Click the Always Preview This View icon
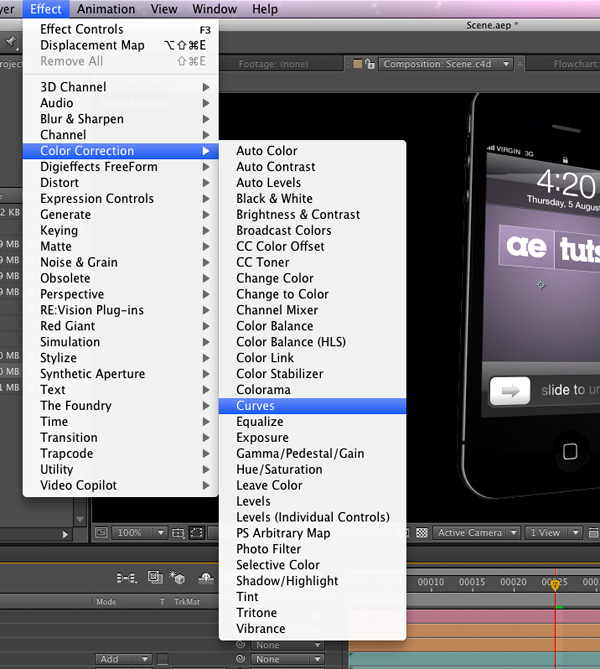The image size is (600, 669). pos(101,532)
